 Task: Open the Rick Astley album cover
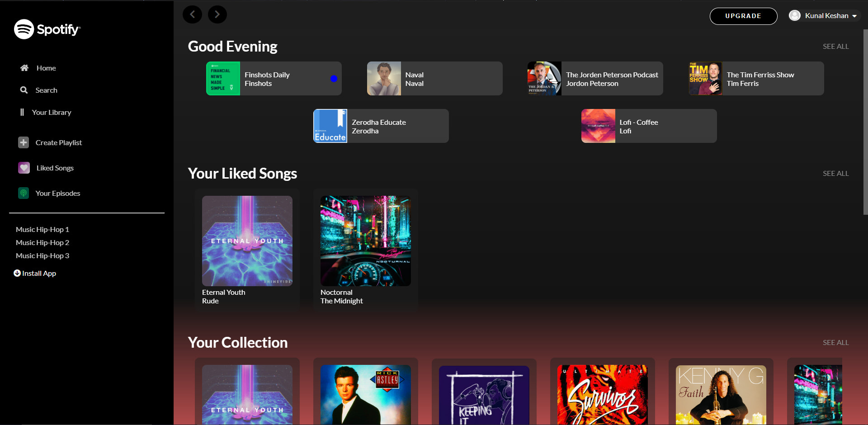tap(365, 394)
